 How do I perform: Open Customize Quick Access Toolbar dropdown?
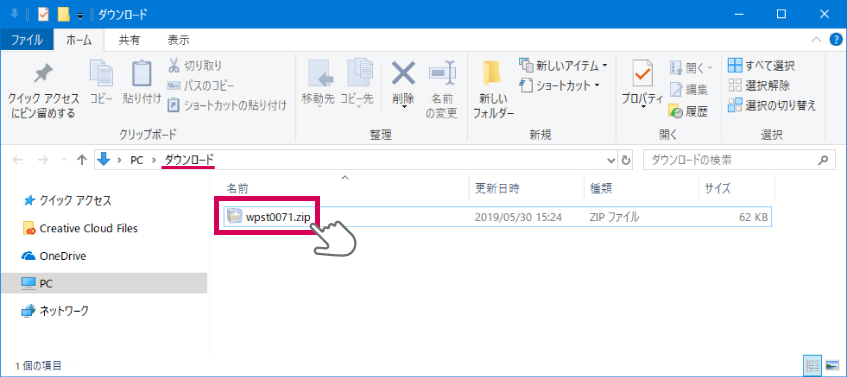80,16
